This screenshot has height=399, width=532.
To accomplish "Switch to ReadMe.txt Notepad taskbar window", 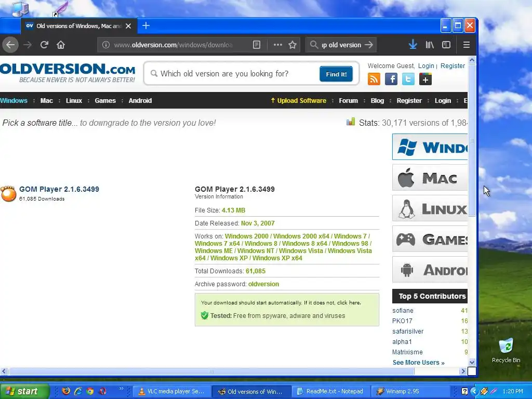I will (x=330, y=391).
